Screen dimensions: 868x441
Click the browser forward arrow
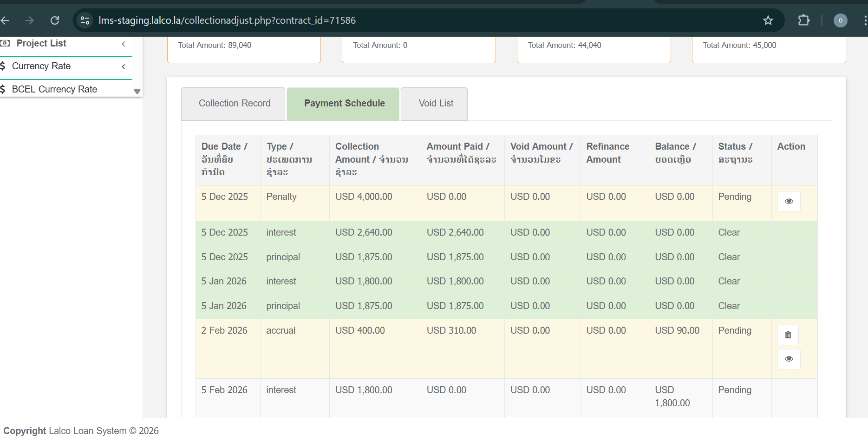click(30, 20)
